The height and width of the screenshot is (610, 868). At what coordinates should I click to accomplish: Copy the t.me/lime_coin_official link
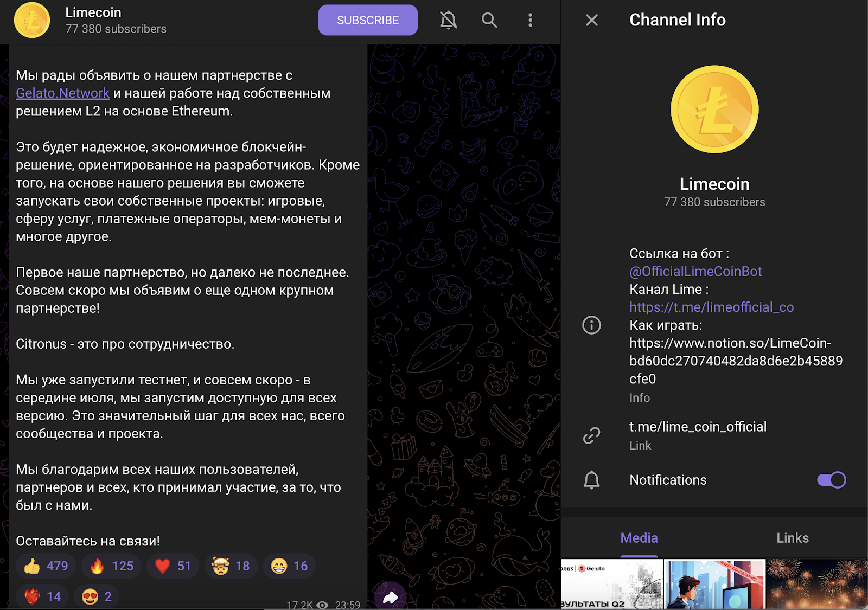tap(698, 427)
